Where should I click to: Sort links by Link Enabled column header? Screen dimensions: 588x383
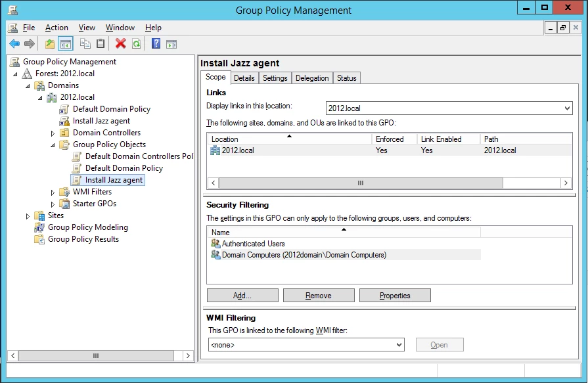point(449,139)
